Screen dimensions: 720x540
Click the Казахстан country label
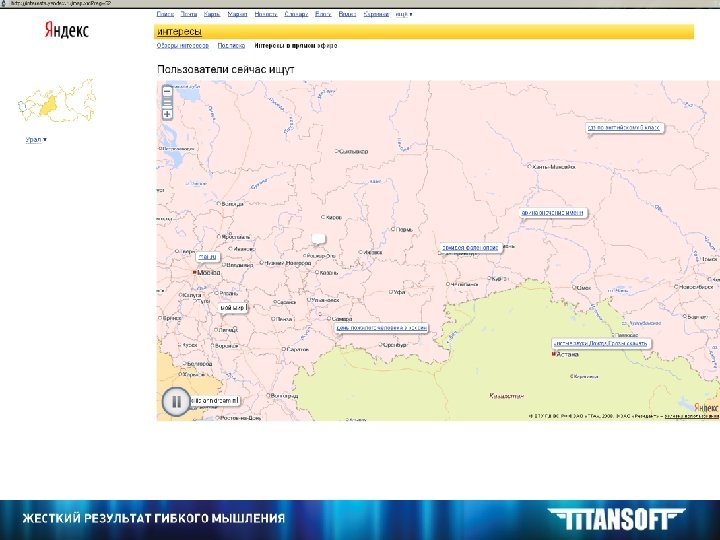(507, 395)
